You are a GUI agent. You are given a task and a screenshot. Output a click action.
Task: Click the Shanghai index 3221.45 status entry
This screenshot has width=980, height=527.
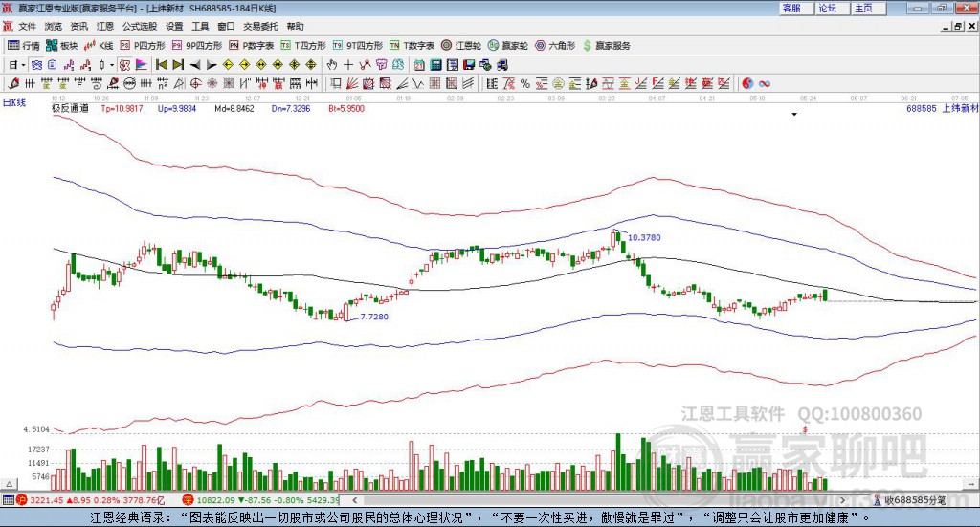click(x=91, y=500)
